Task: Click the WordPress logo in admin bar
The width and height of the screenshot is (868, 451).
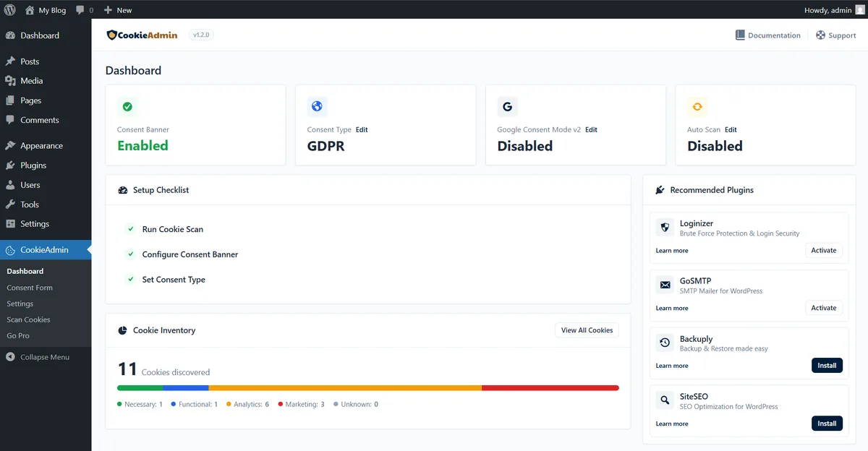Action: pyautogui.click(x=10, y=10)
